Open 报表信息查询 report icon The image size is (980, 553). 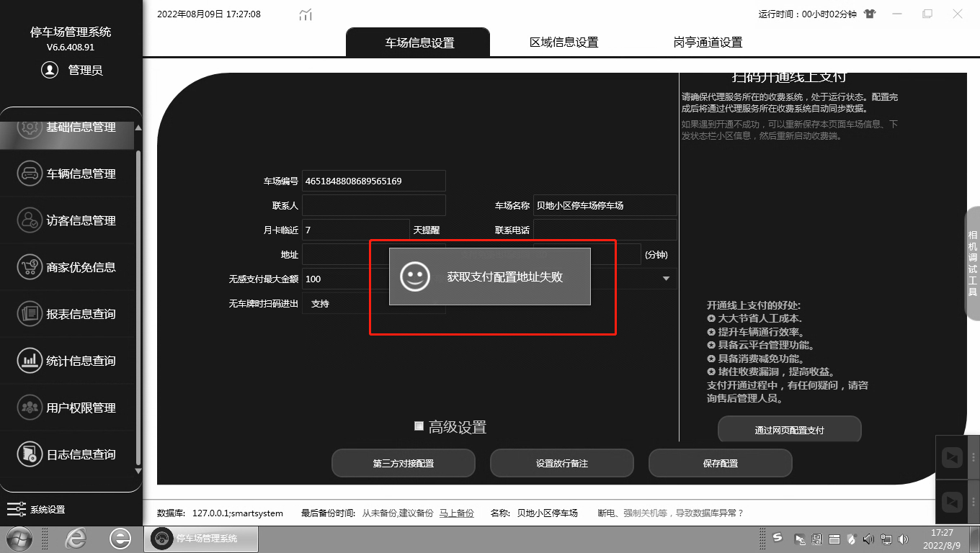coord(30,314)
